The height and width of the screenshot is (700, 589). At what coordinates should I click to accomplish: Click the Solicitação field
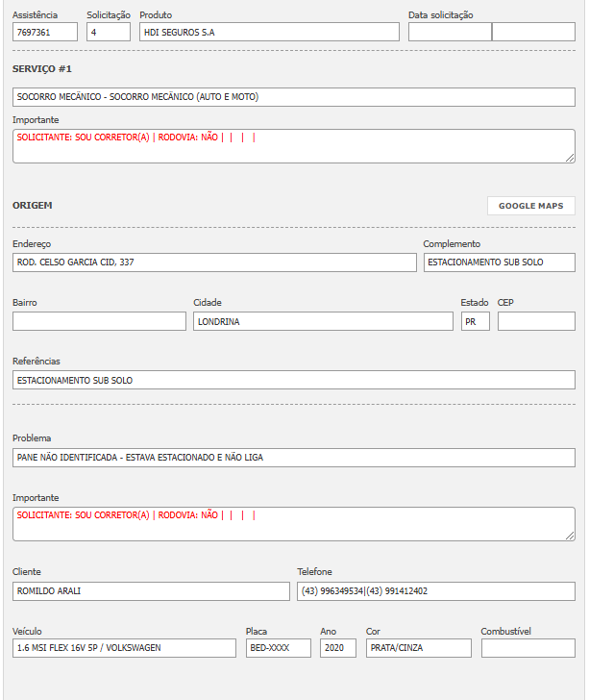pyautogui.click(x=108, y=32)
